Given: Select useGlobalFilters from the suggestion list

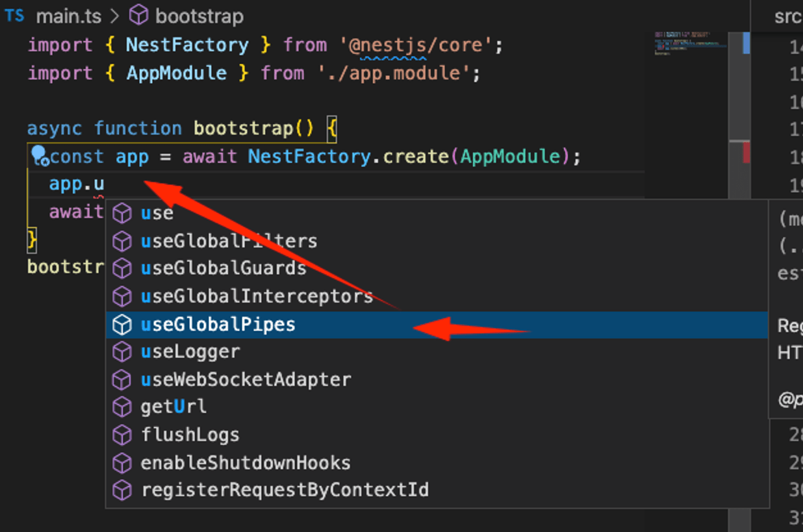Looking at the screenshot, I should [x=229, y=240].
